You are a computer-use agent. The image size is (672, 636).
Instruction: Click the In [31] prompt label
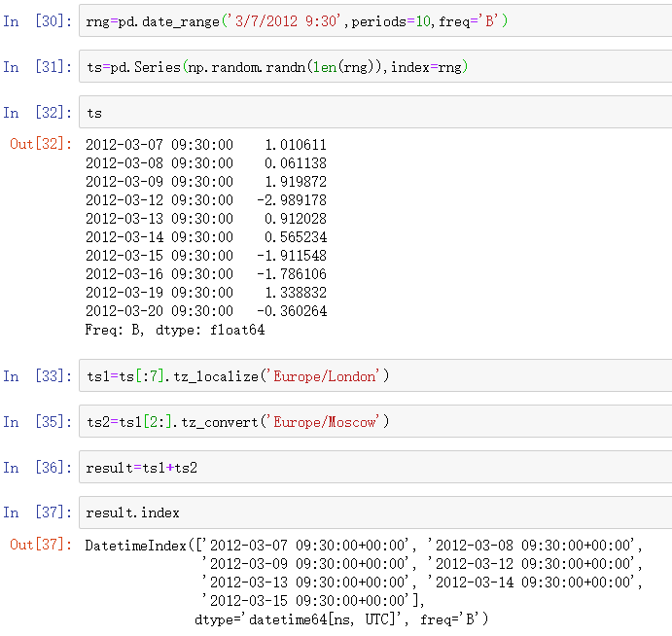pyautogui.click(x=37, y=67)
